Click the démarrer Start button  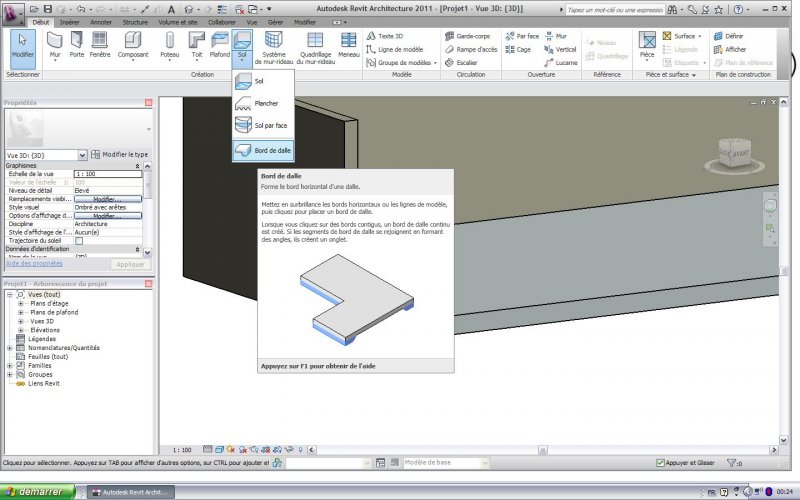pyautogui.click(x=37, y=492)
